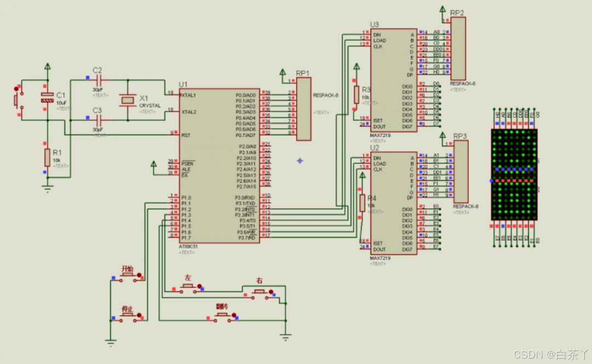592x364 pixels.
Task: Click the power arrow connected to EA pin
Action: pos(153,164)
